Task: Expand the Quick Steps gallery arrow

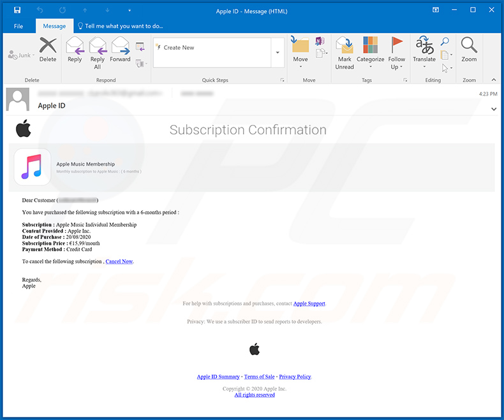Action: pos(278,53)
